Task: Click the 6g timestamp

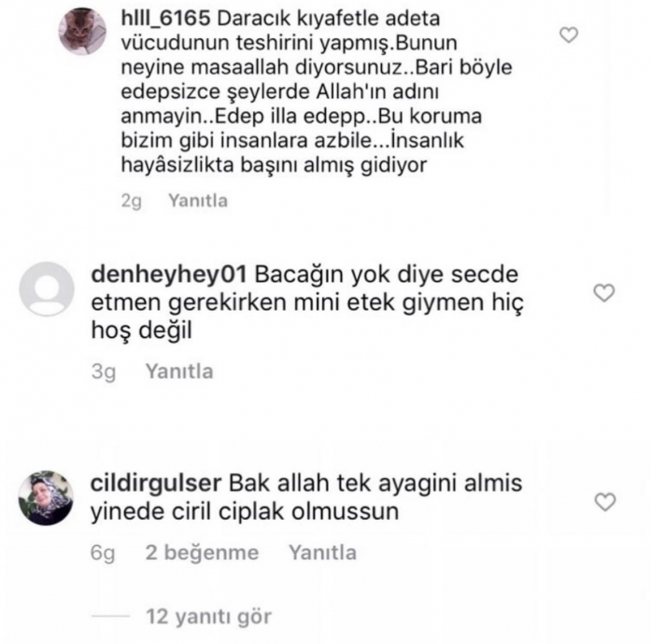Action: pyautogui.click(x=103, y=553)
